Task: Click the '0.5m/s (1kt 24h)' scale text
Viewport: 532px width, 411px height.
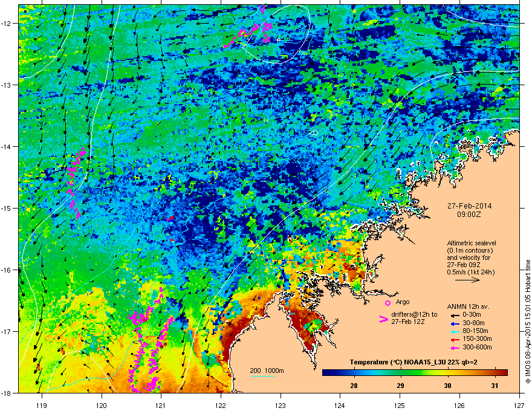Action: (470, 272)
